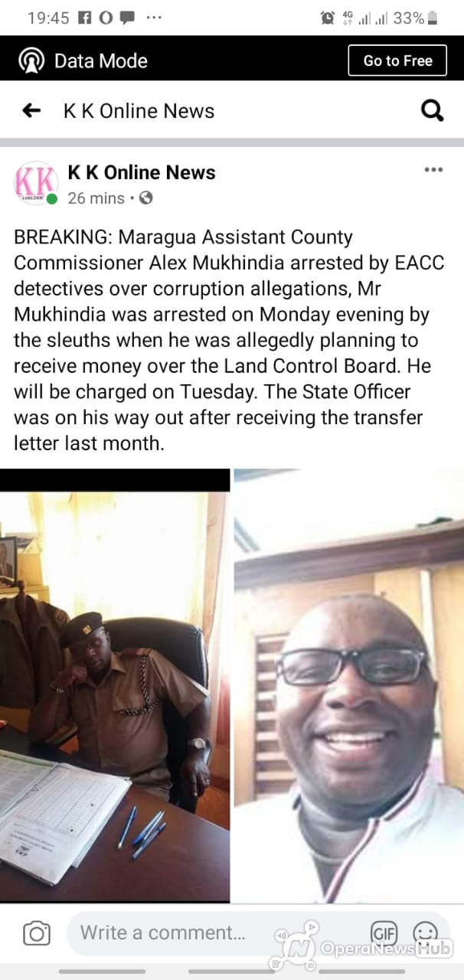Image resolution: width=464 pixels, height=980 pixels.
Task: Tap the K K Online News profile picture
Action: (36, 184)
